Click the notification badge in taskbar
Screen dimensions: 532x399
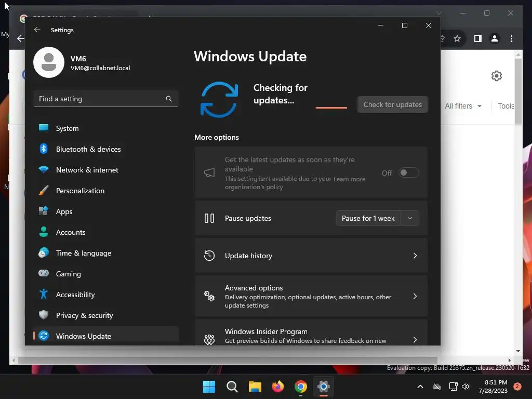tap(517, 387)
